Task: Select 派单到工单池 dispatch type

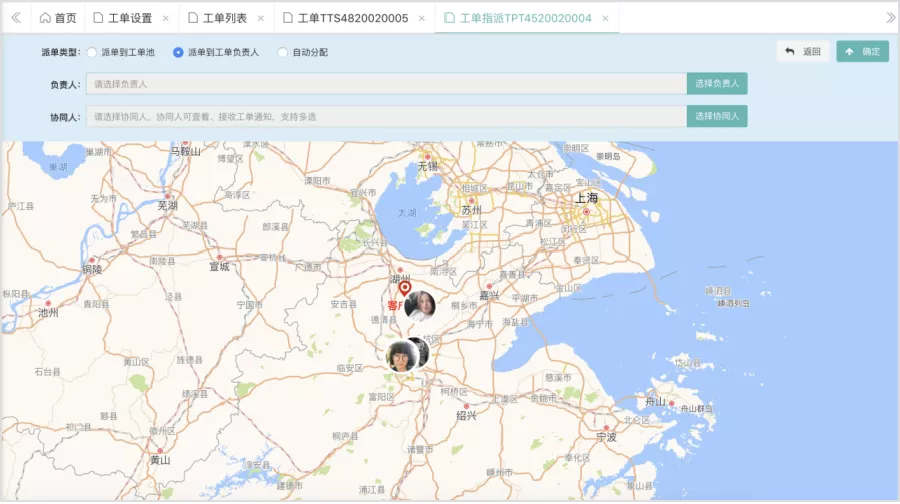Action: point(92,52)
